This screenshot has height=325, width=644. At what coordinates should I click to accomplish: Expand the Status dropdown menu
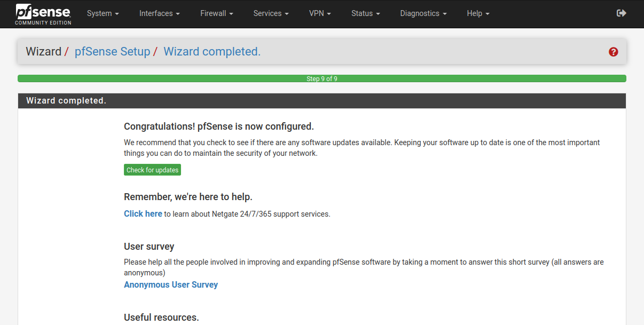pos(366,13)
